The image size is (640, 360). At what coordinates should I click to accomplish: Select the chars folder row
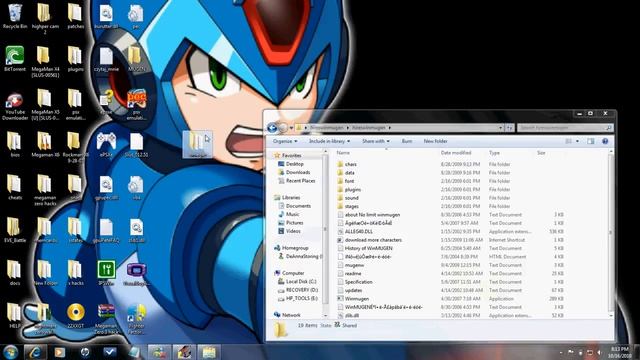[x=451, y=164]
